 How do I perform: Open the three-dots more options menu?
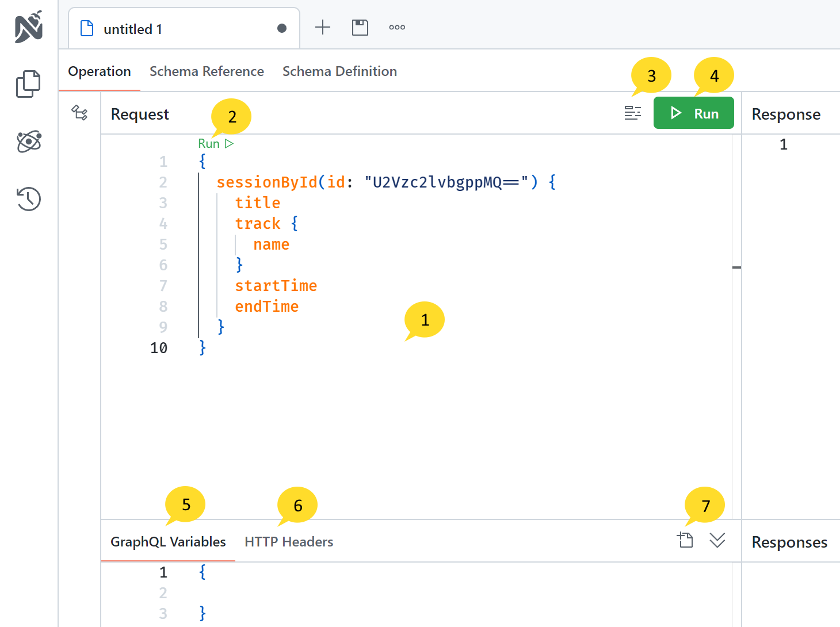(x=397, y=28)
